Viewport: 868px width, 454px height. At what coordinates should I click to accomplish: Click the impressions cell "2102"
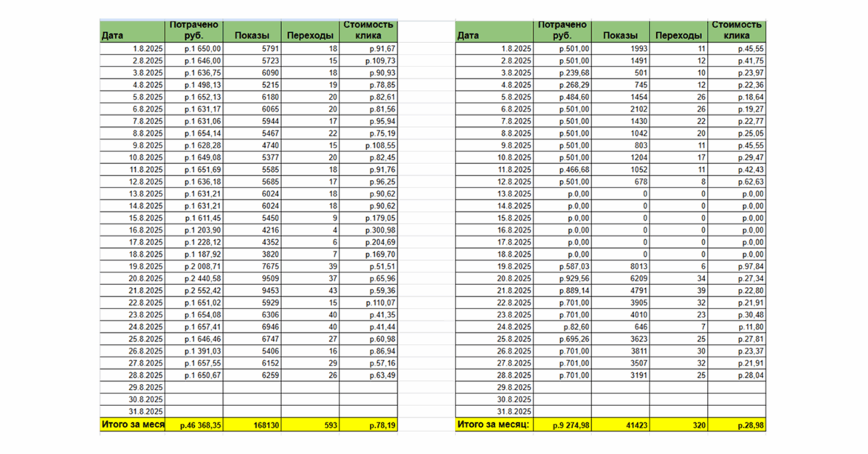point(620,109)
